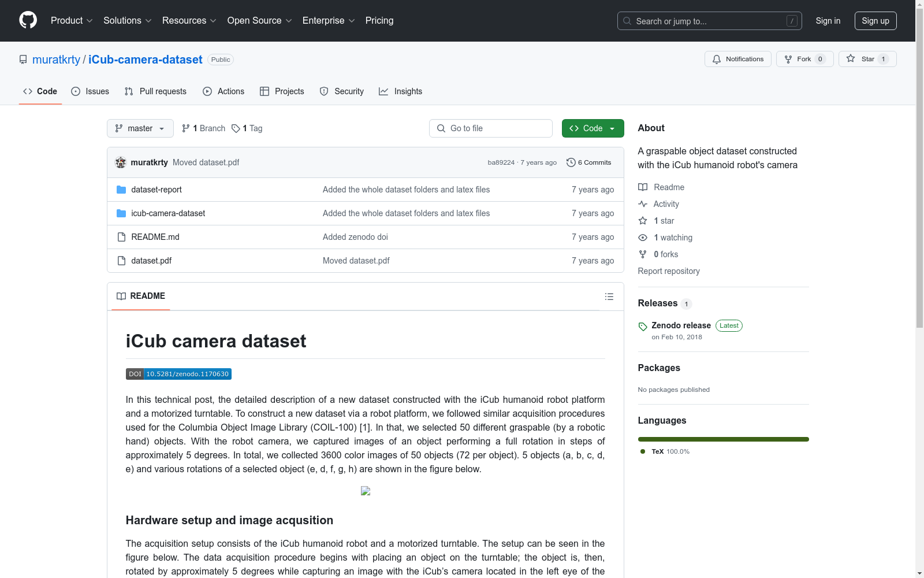Open the icub-camera-dataset folder
This screenshot has height=578, width=924.
[x=168, y=213]
